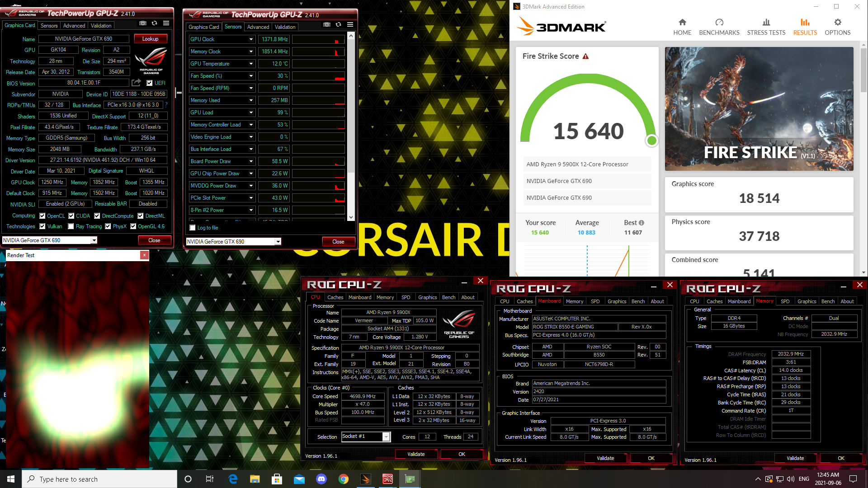Open Google Chrome from taskbar
This screenshot has height=488, width=868.
coord(344,479)
